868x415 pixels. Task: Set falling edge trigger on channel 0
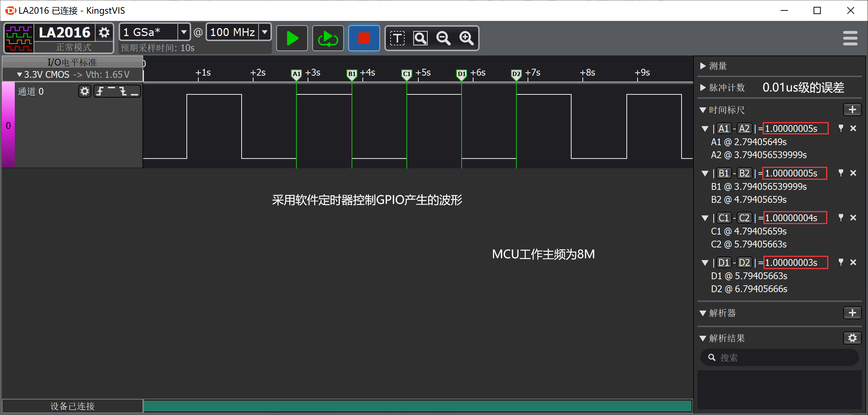tap(123, 92)
